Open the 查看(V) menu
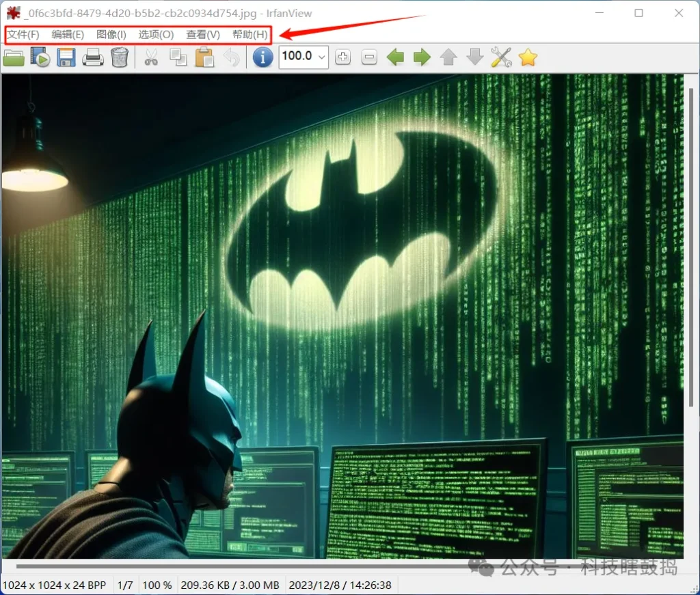700x595 pixels. pos(203,34)
